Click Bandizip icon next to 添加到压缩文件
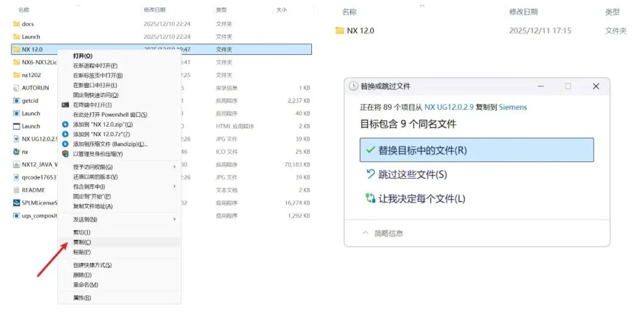 pos(65,144)
